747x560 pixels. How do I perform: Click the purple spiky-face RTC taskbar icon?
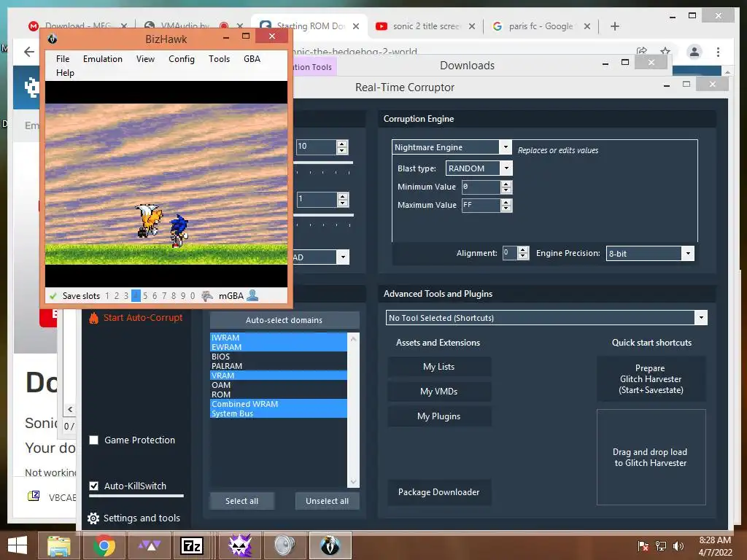pos(239,545)
